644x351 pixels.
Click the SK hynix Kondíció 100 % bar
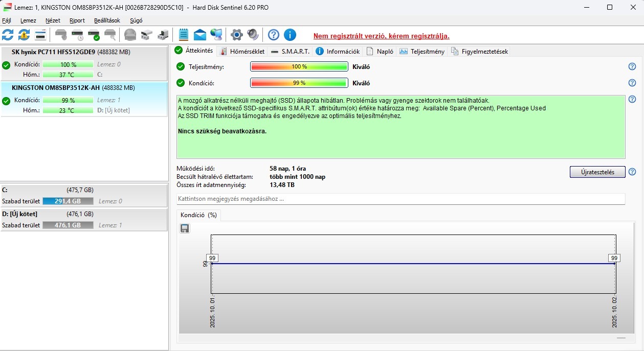point(68,64)
